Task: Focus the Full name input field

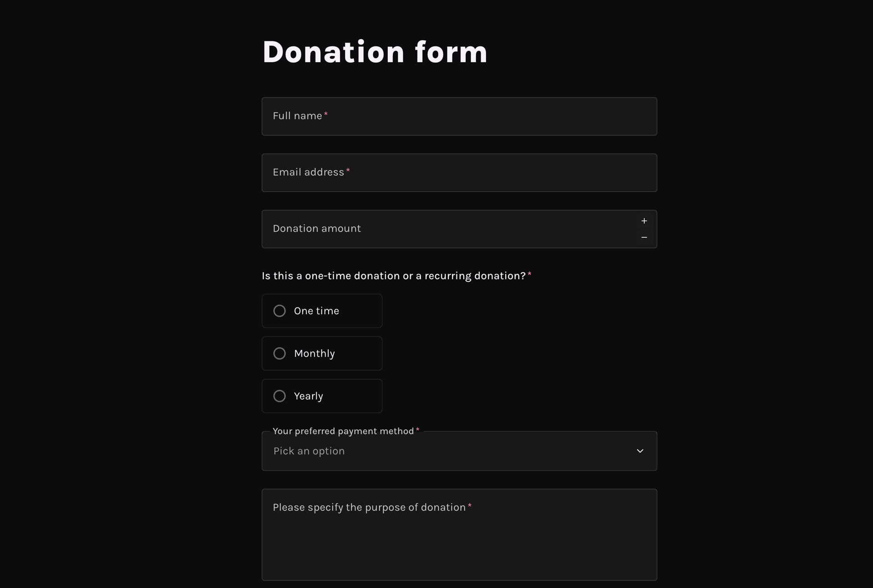Action: click(x=459, y=116)
